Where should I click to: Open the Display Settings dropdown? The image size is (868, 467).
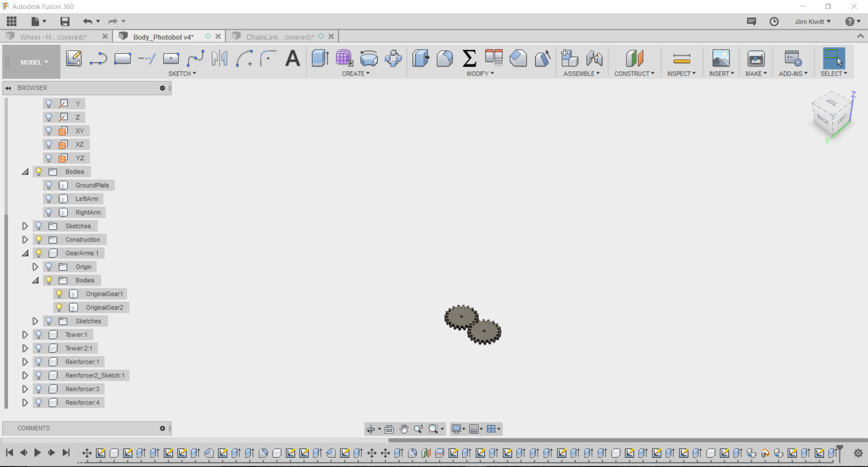point(458,429)
